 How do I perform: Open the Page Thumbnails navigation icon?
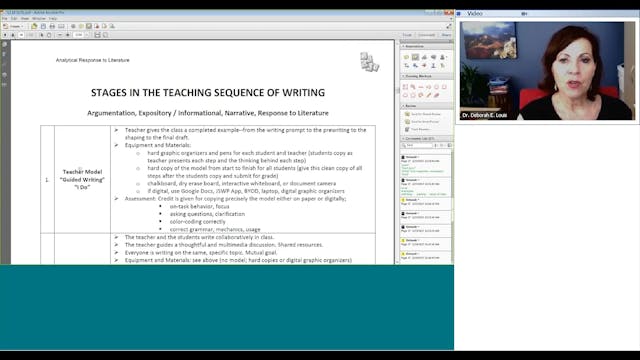coord(4,44)
